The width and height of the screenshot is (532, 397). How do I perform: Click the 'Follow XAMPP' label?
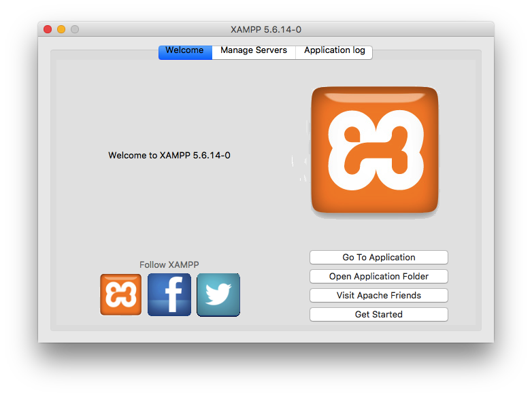[x=169, y=264]
